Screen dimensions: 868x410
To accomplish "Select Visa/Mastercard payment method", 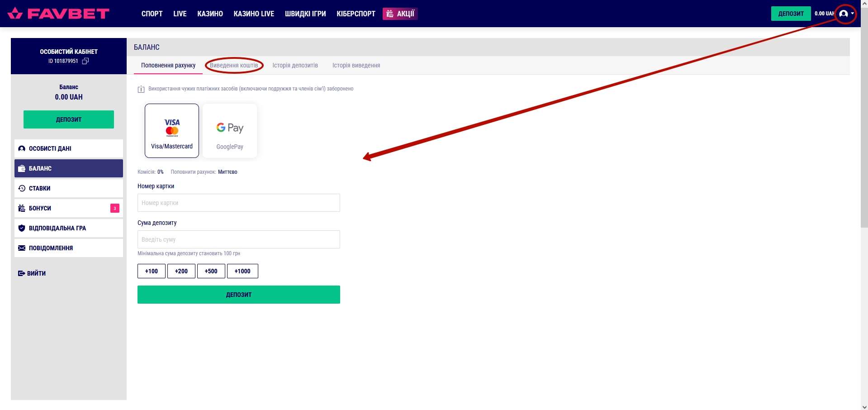I will pos(172,131).
